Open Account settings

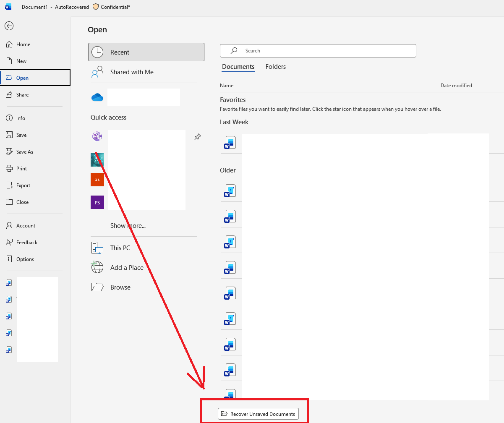(35, 226)
